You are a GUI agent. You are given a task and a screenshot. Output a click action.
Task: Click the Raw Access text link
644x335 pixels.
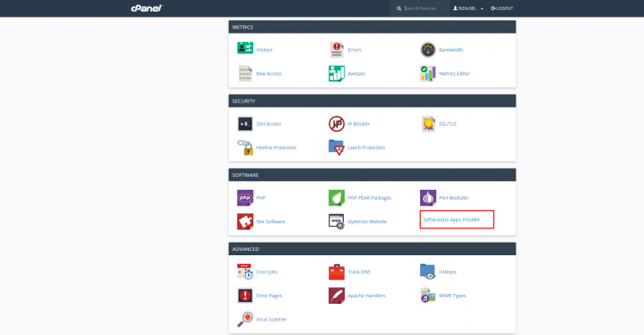pos(269,74)
